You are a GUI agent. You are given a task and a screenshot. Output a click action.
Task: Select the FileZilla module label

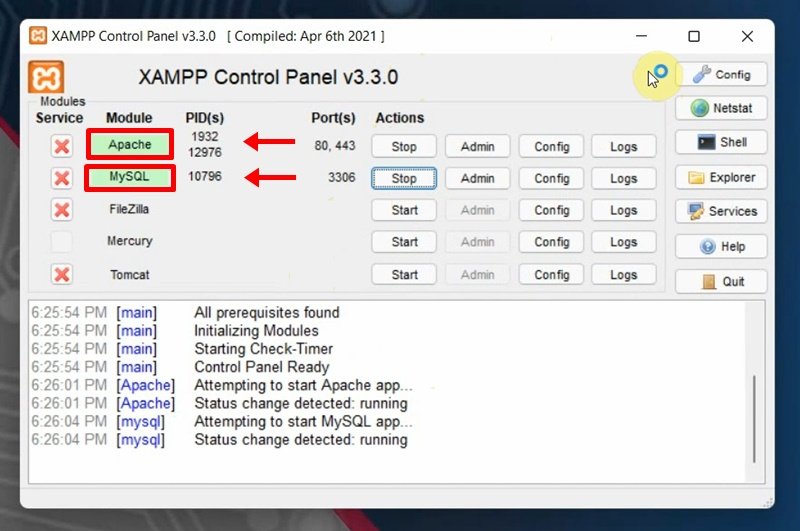pyautogui.click(x=129, y=209)
